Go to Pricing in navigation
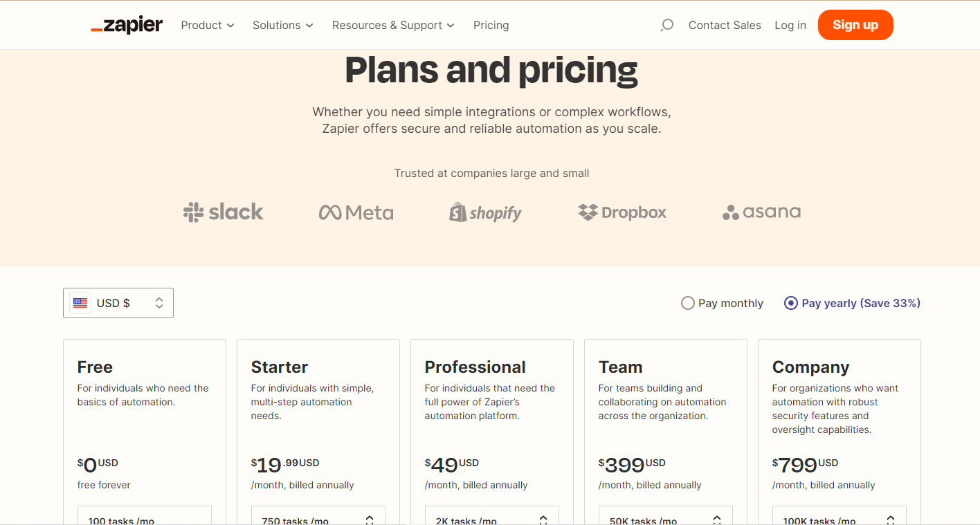The width and height of the screenshot is (980, 525). [491, 25]
